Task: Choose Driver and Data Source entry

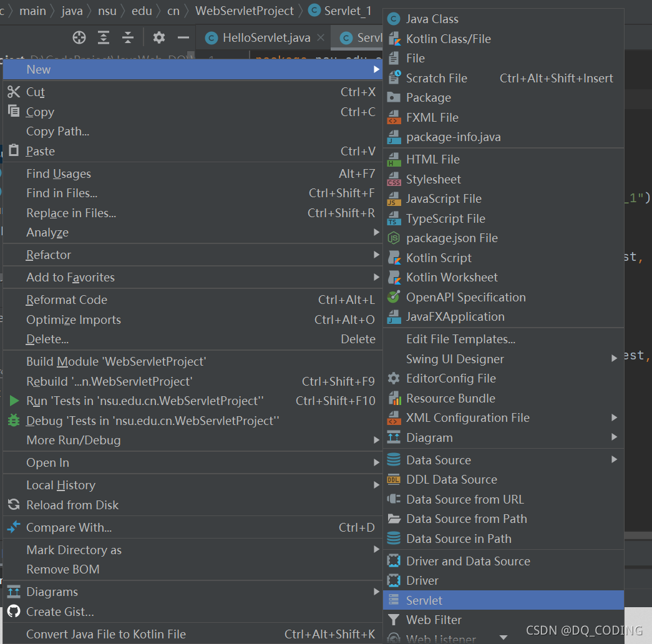Action: [x=503, y=561]
